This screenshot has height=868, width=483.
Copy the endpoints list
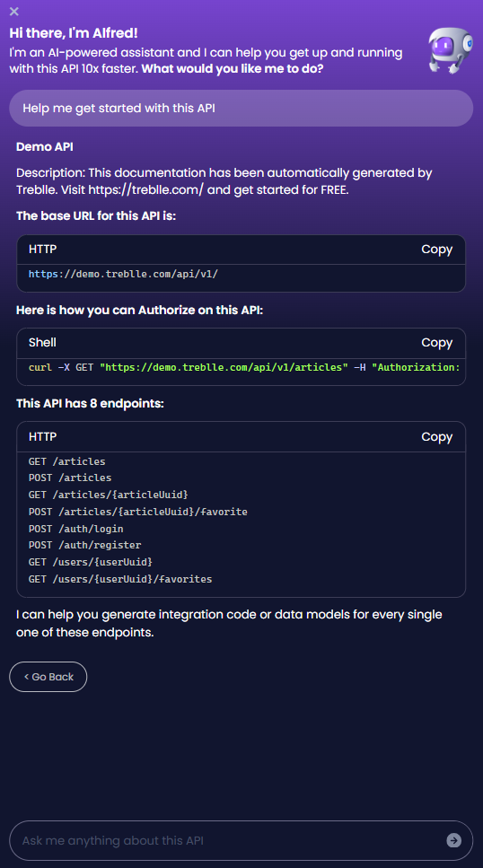[x=436, y=437]
